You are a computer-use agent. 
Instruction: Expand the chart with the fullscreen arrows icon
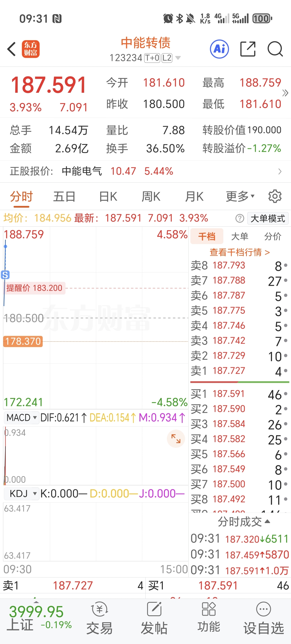click(x=176, y=439)
